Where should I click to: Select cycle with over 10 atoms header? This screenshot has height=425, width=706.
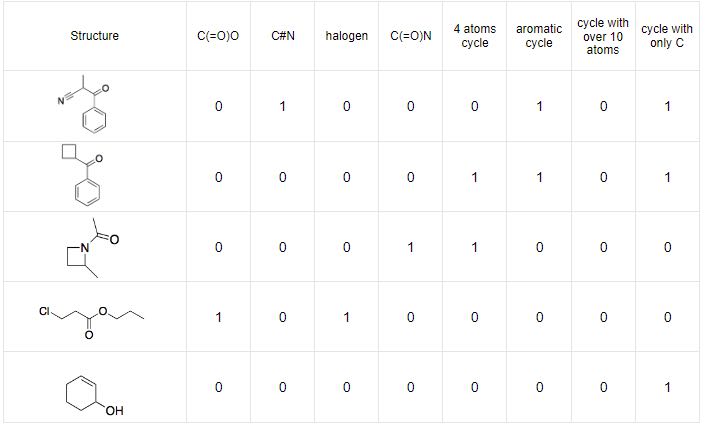tap(603, 36)
